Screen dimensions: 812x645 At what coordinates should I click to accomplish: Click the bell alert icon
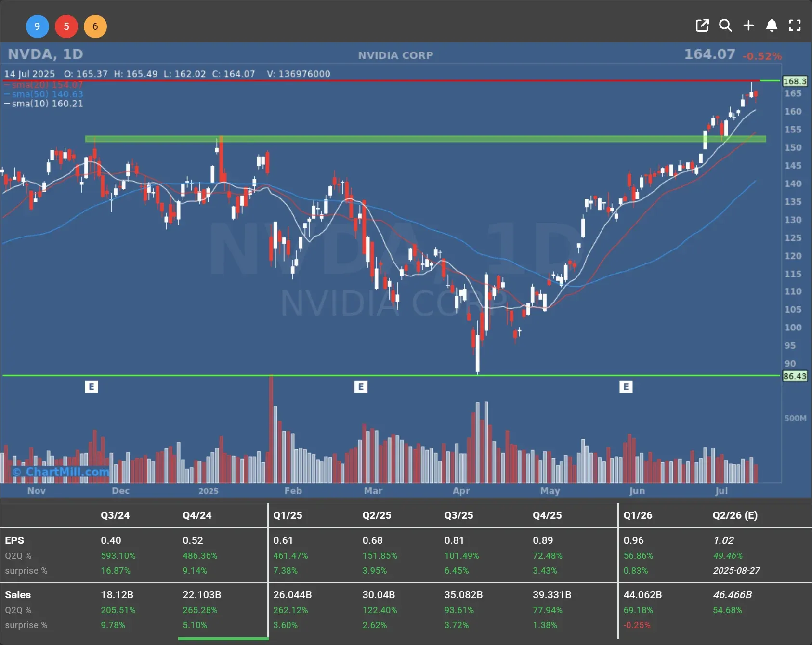pos(772,26)
